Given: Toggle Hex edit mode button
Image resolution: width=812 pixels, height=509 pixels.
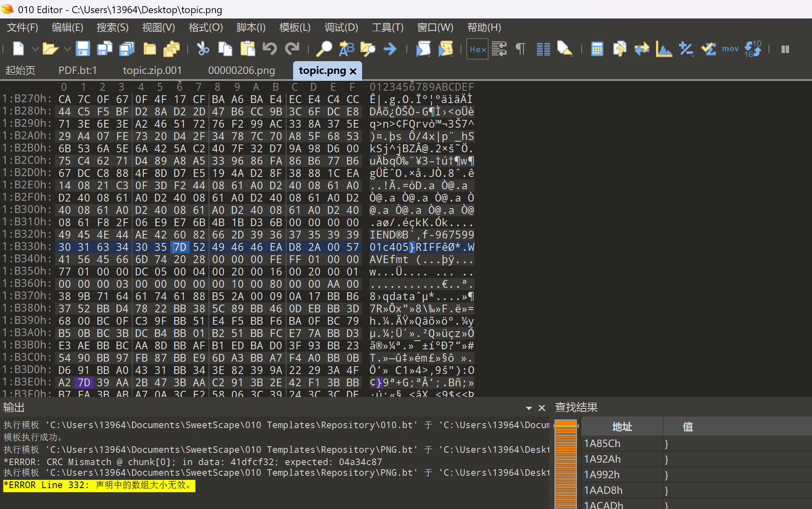Looking at the screenshot, I should click(x=477, y=49).
